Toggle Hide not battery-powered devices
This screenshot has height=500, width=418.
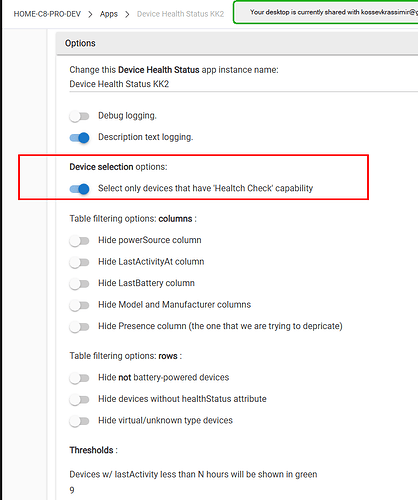(x=79, y=378)
